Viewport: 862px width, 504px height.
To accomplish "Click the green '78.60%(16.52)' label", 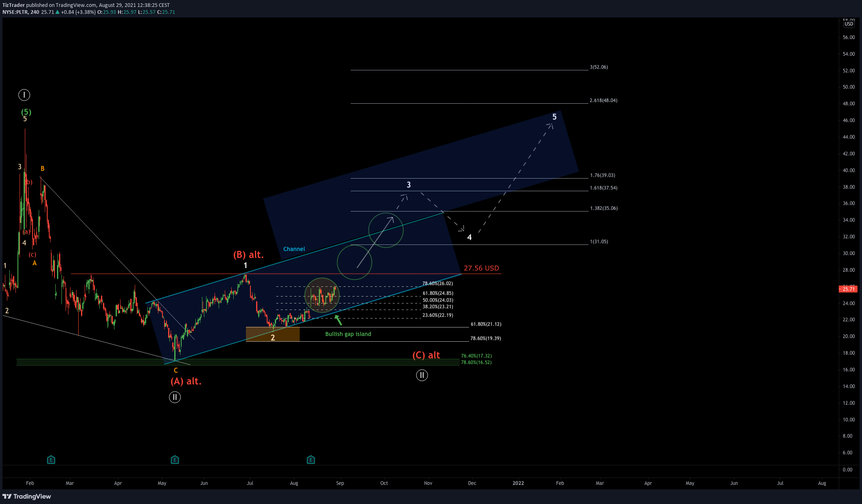I will pyautogui.click(x=476, y=362).
